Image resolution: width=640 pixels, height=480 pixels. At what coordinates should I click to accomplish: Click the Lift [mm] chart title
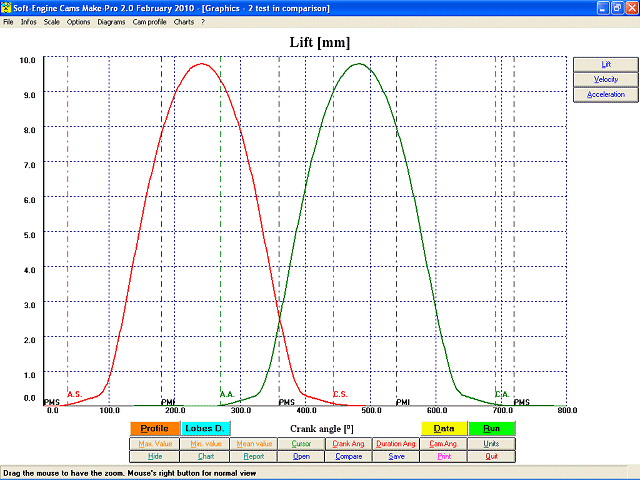tap(320, 42)
